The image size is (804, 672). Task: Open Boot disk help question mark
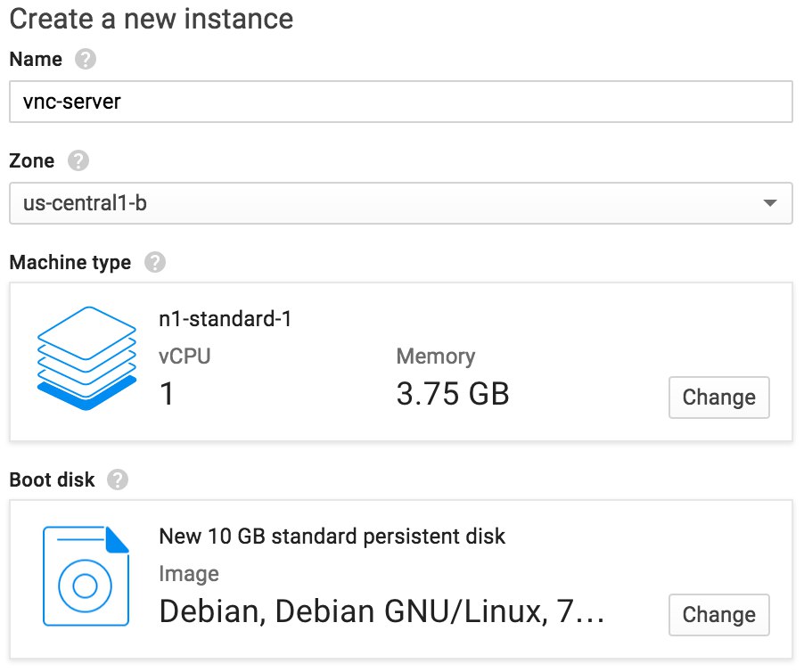click(x=118, y=479)
